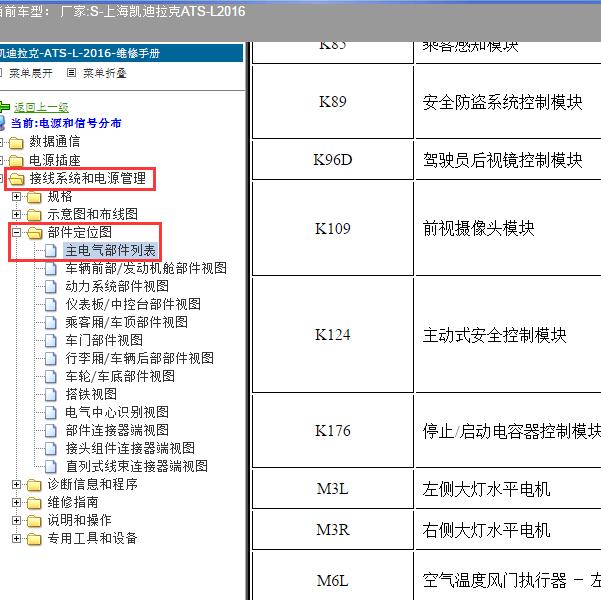Open 车门部件视图 document
This screenshot has width=601, height=600.
coord(104,340)
